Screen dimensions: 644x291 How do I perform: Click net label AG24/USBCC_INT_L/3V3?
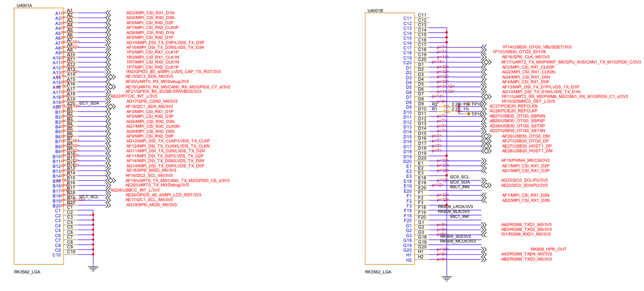coord(135,190)
